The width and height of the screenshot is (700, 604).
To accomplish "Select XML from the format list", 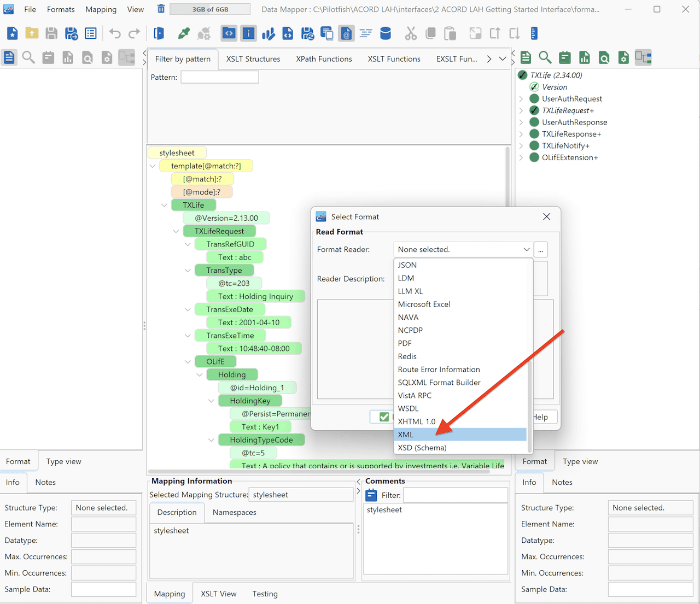I will [460, 435].
